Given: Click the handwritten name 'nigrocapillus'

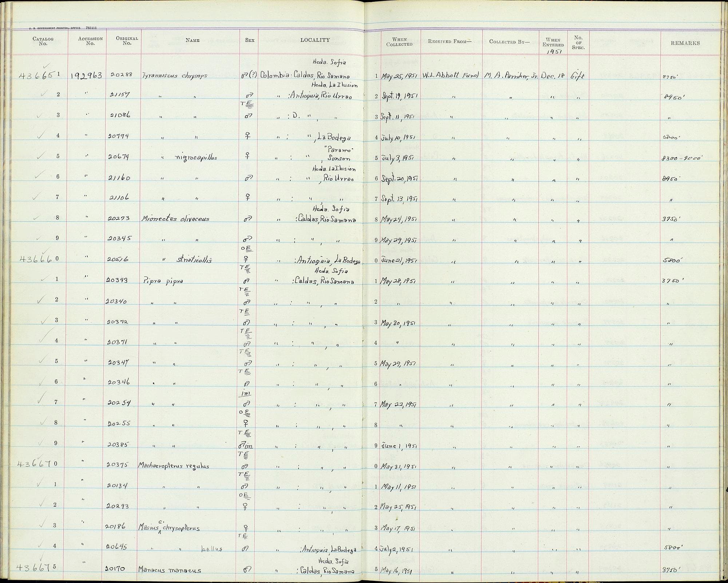Looking at the screenshot, I should 196,158.
